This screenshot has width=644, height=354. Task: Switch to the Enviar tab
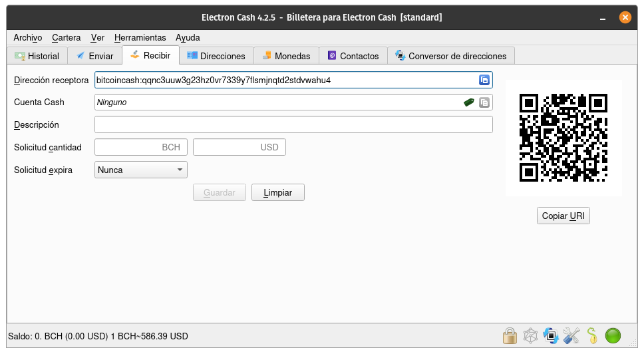click(95, 56)
